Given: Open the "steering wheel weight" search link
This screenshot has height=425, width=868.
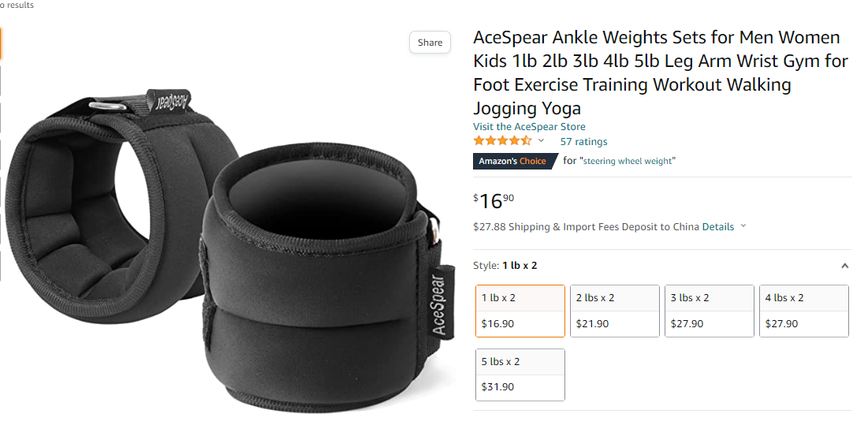Looking at the screenshot, I should tap(628, 161).
